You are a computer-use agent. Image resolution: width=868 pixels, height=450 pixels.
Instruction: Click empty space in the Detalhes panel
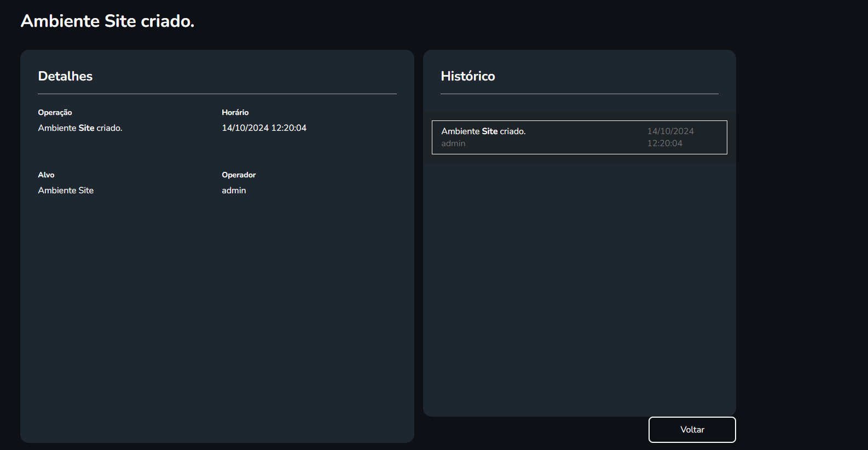pyautogui.click(x=217, y=318)
